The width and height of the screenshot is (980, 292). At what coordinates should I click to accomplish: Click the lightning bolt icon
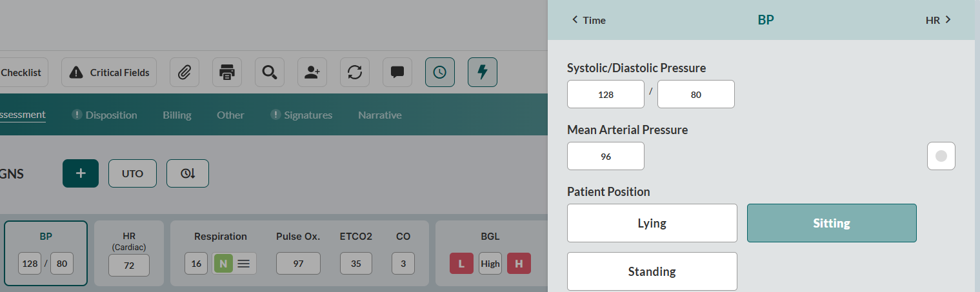pyautogui.click(x=483, y=72)
